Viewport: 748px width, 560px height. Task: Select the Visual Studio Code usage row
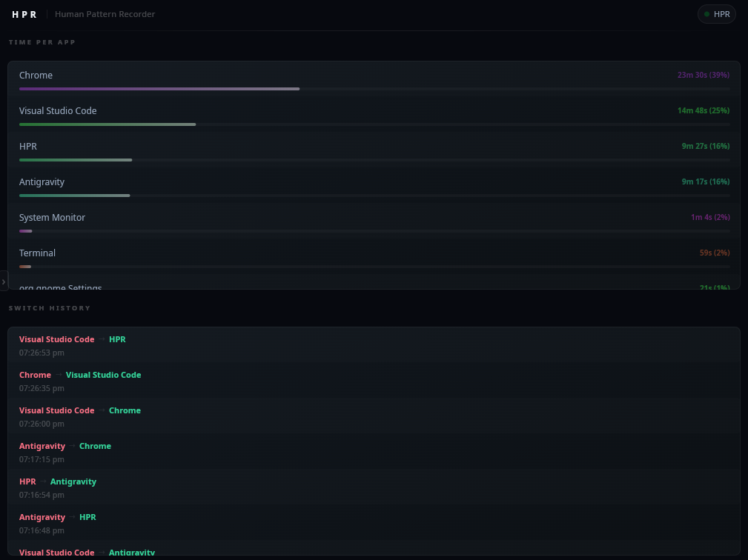tap(374, 115)
